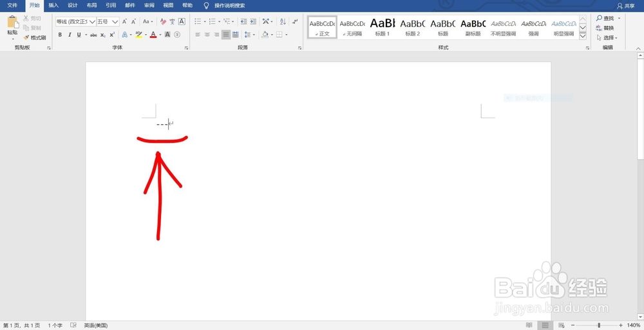Switch to the 审阅 (Review) tab
The image size is (644, 330).
point(149,5)
